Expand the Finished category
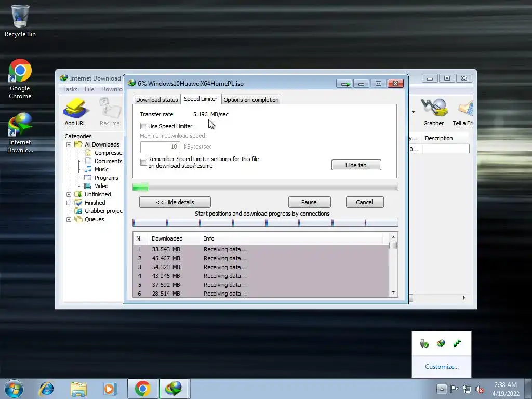This screenshot has height=399, width=532. coord(69,203)
